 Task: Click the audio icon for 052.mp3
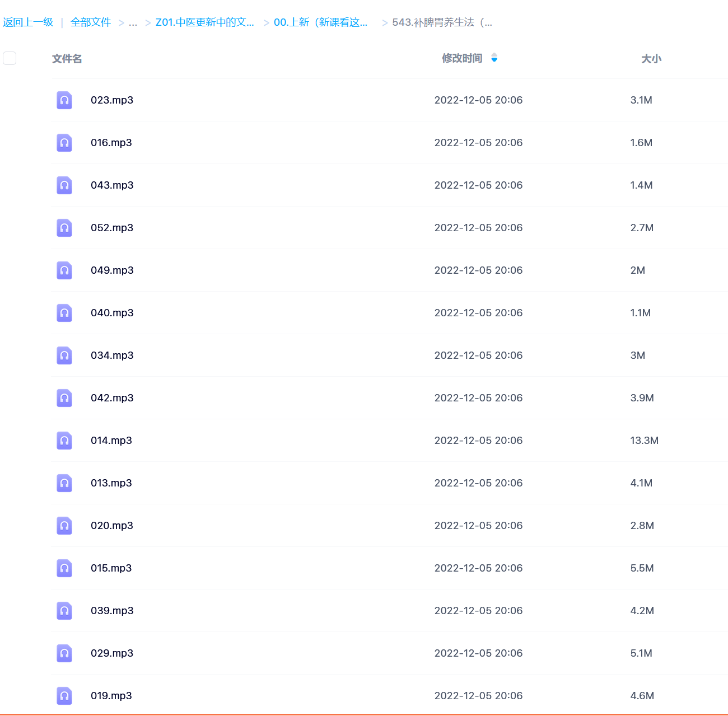pyautogui.click(x=64, y=228)
